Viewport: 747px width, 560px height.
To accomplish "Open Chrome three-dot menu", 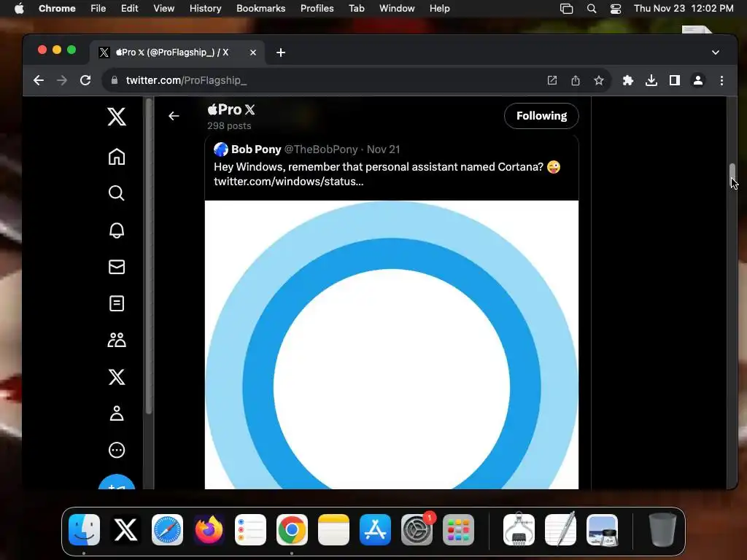I will [x=721, y=80].
